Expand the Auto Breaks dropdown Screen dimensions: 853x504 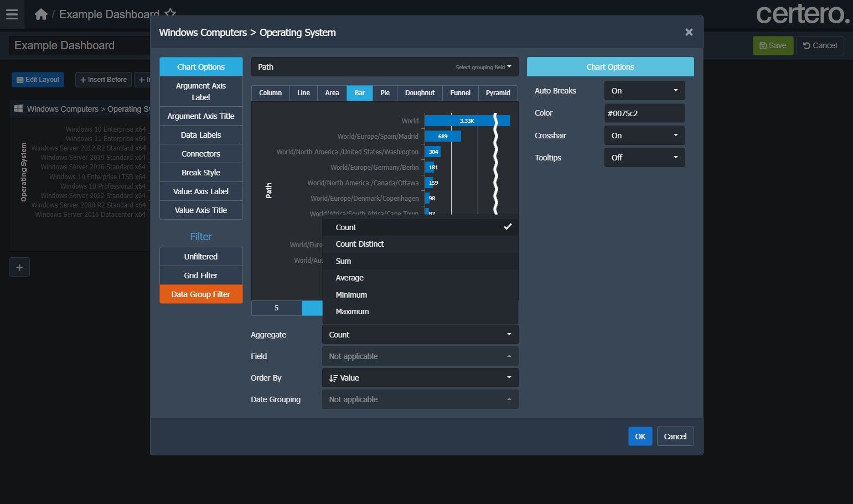[x=644, y=91]
